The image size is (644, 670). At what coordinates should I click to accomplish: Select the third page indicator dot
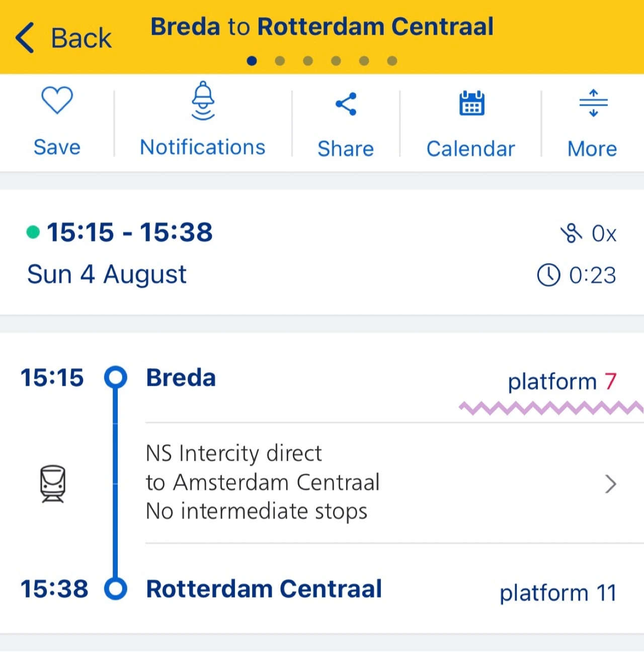(308, 61)
